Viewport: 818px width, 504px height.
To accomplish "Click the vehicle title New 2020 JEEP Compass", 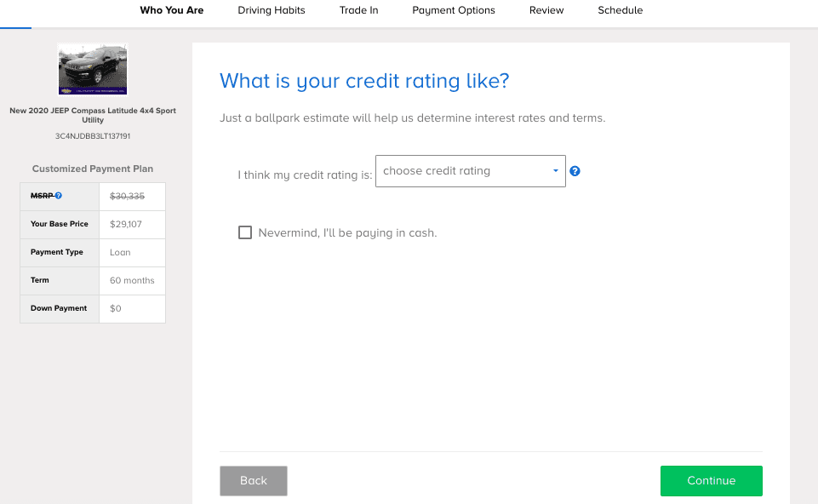I will click(x=93, y=115).
